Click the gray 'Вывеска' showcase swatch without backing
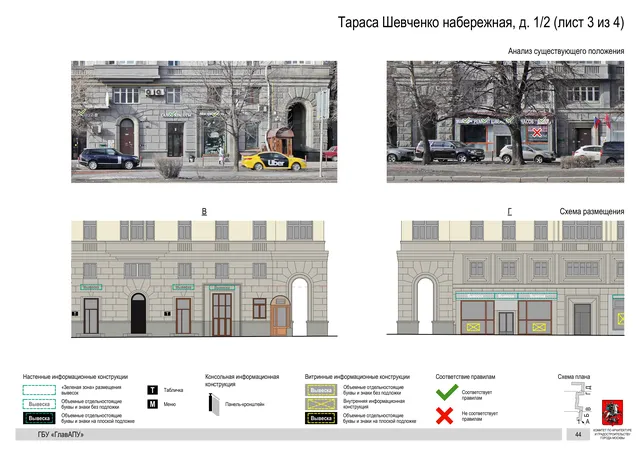 [x=321, y=390]
